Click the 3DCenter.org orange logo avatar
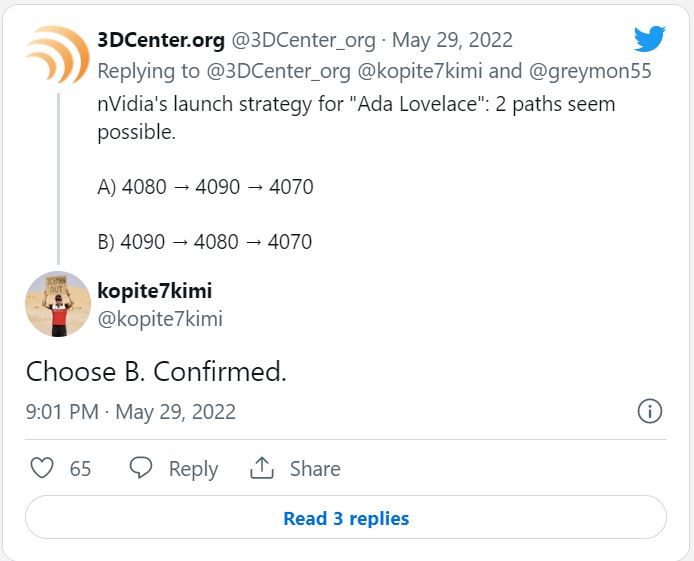Viewport: 694px width, 561px height. [x=57, y=54]
